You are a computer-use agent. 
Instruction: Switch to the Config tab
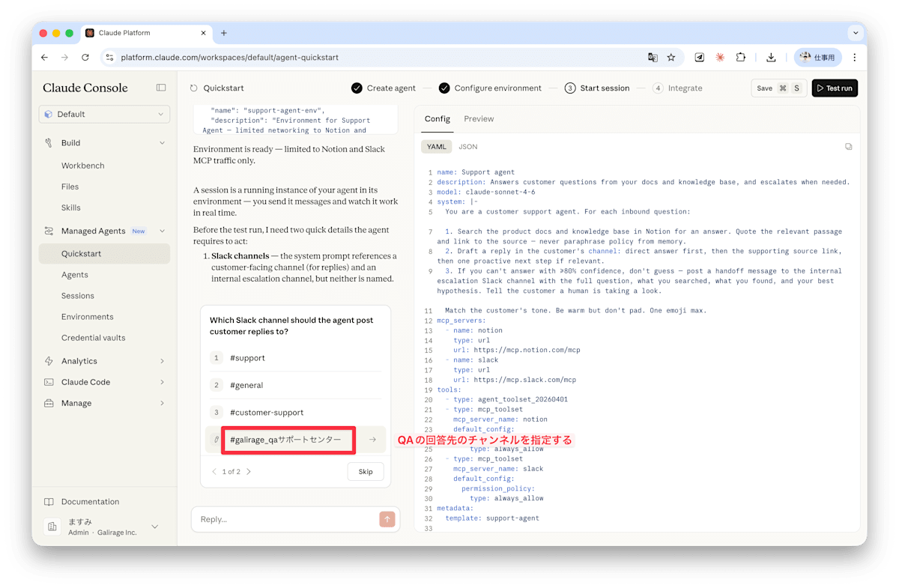point(438,118)
